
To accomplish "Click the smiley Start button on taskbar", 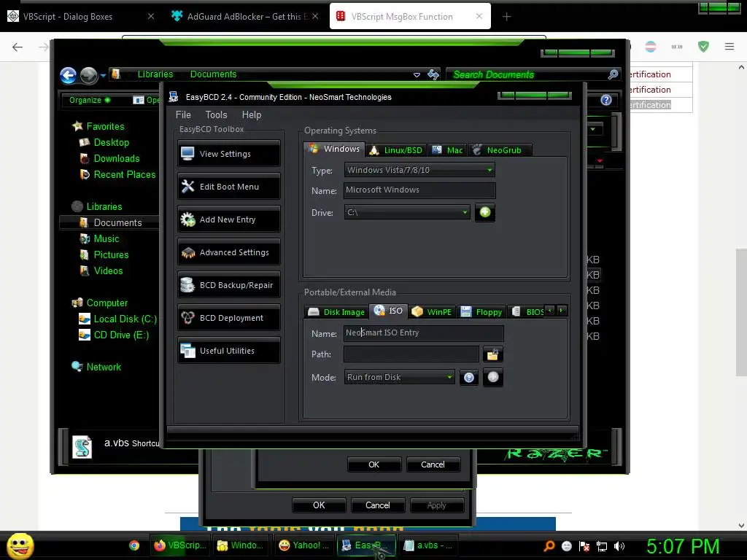I will click(20, 545).
